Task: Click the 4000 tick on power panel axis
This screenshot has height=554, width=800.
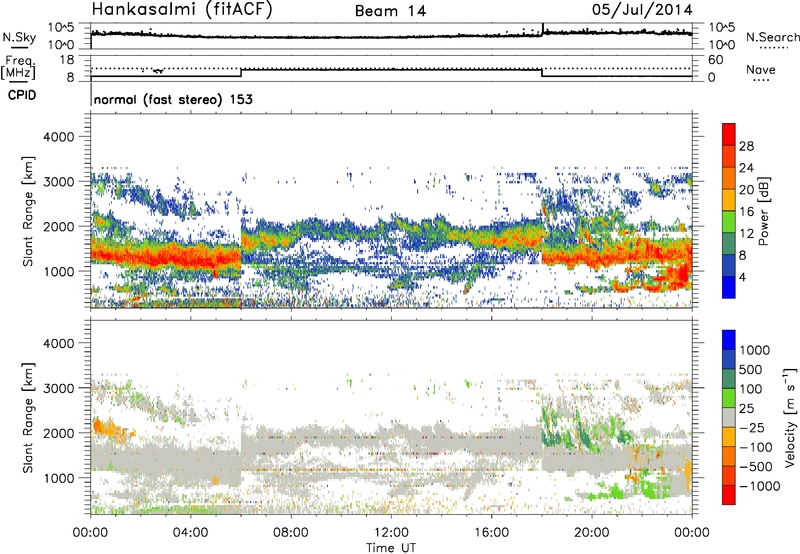Action: (58, 137)
